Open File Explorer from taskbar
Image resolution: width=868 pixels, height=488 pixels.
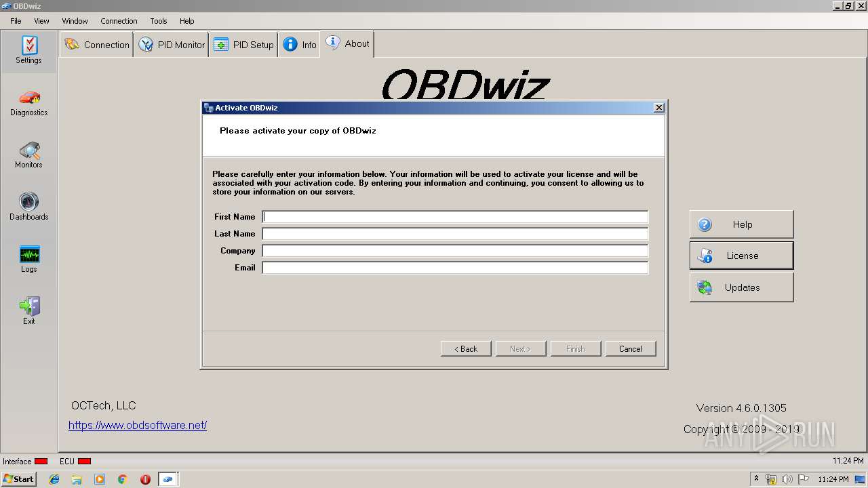click(x=77, y=479)
